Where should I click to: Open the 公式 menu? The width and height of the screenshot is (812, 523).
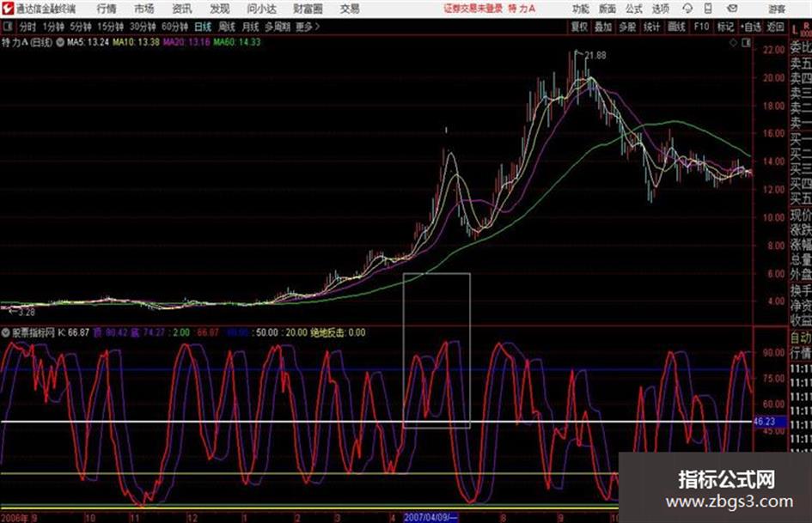pos(634,9)
